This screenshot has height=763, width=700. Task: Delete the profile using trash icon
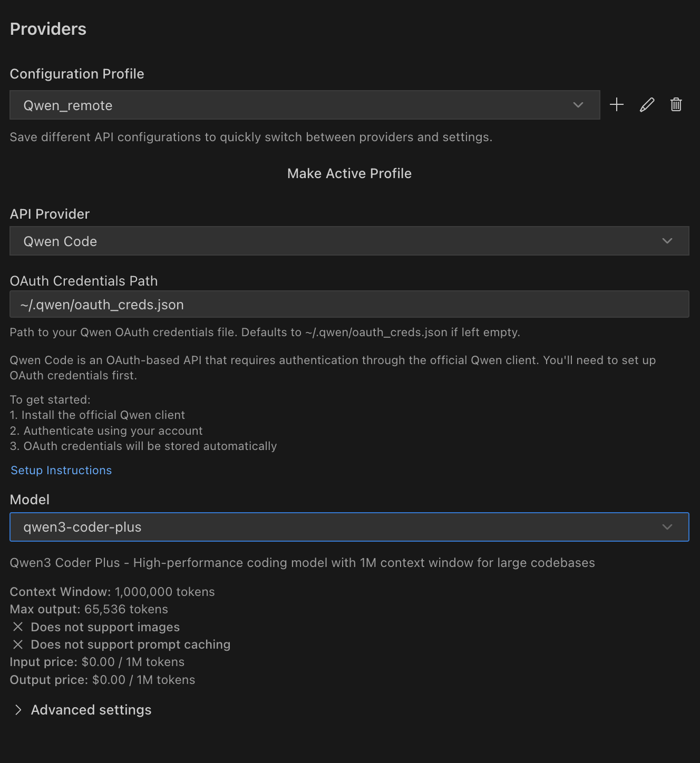(x=676, y=105)
